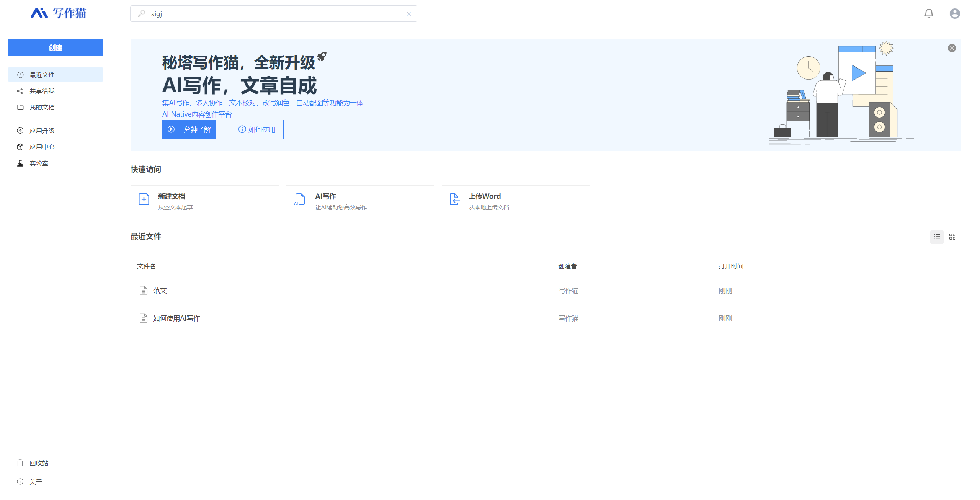The width and height of the screenshot is (980, 500).
Task: Close the upgrade banner
Action: click(x=952, y=48)
